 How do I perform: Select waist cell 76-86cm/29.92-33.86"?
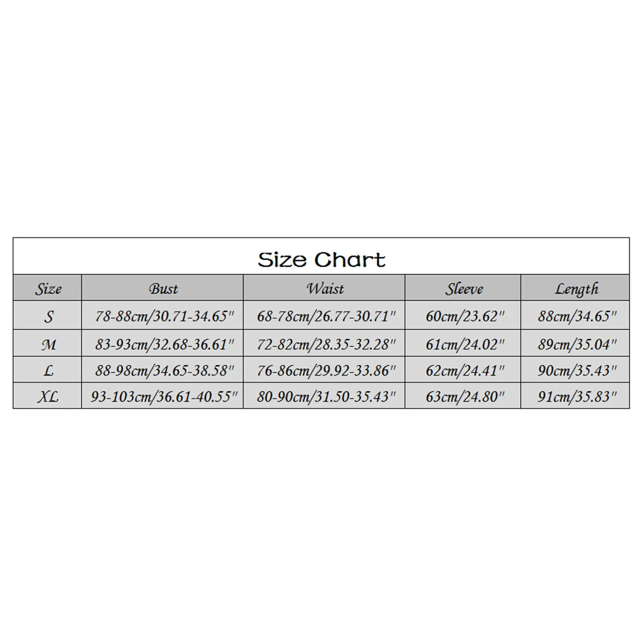pos(326,370)
